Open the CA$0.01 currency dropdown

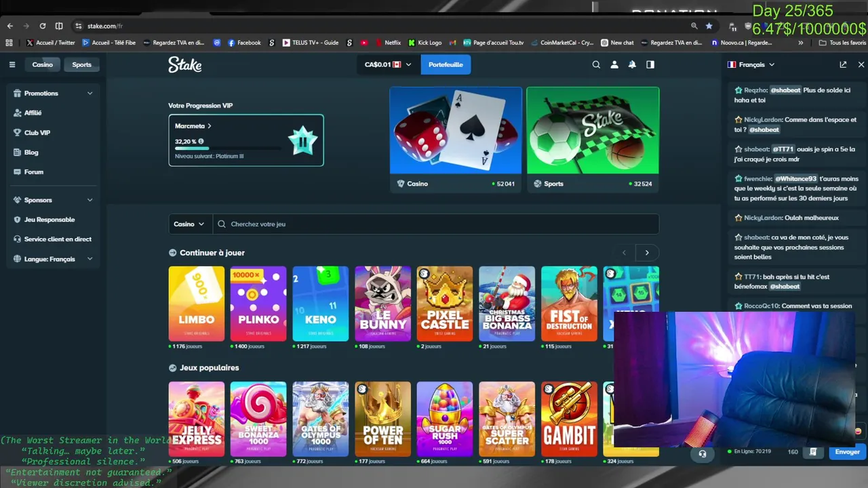[x=388, y=64]
